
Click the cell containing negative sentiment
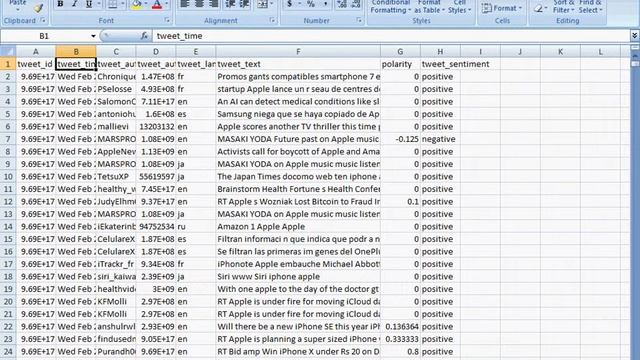[x=440, y=139]
